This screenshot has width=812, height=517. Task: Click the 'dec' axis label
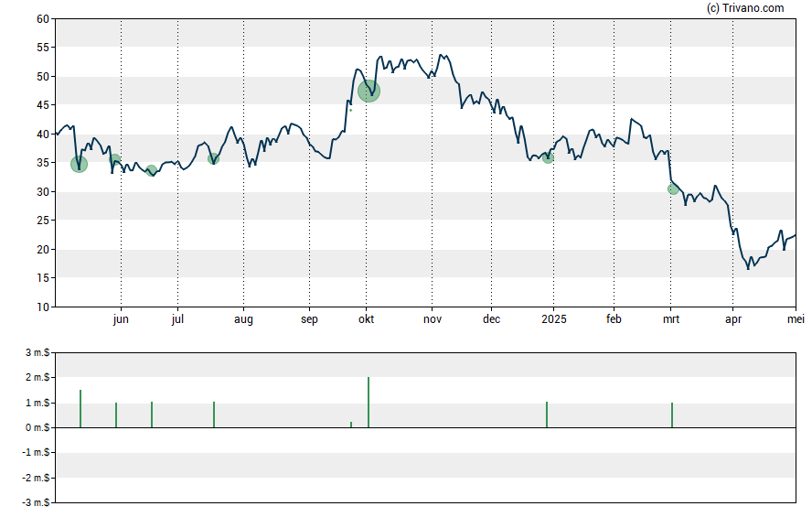[491, 319]
